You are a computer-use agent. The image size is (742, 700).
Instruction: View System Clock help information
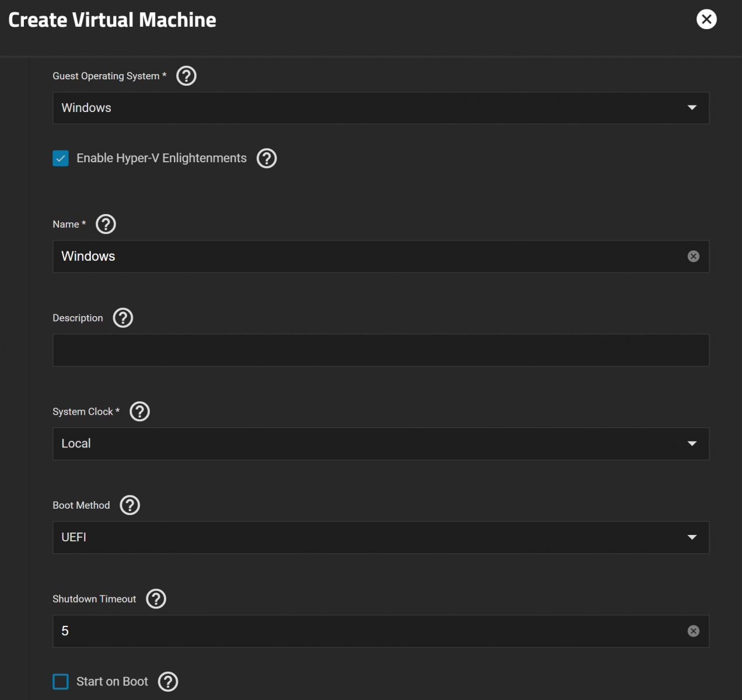(x=139, y=411)
